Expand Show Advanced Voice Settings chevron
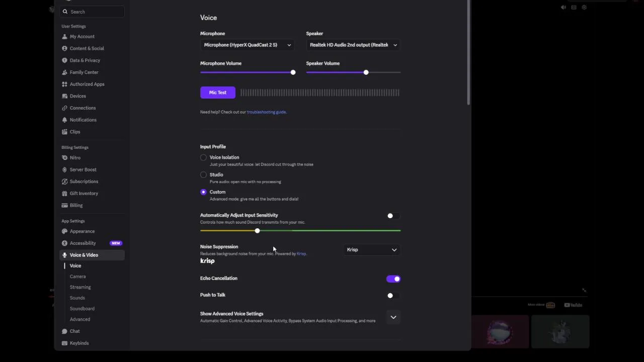Viewport: 644px width, 362px height. 393,317
